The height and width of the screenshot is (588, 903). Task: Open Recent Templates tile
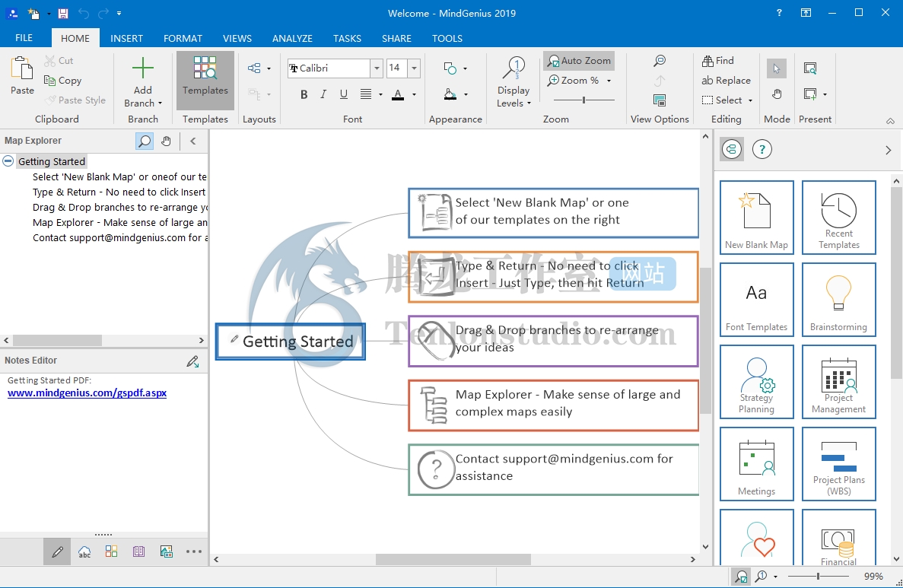[x=838, y=218]
